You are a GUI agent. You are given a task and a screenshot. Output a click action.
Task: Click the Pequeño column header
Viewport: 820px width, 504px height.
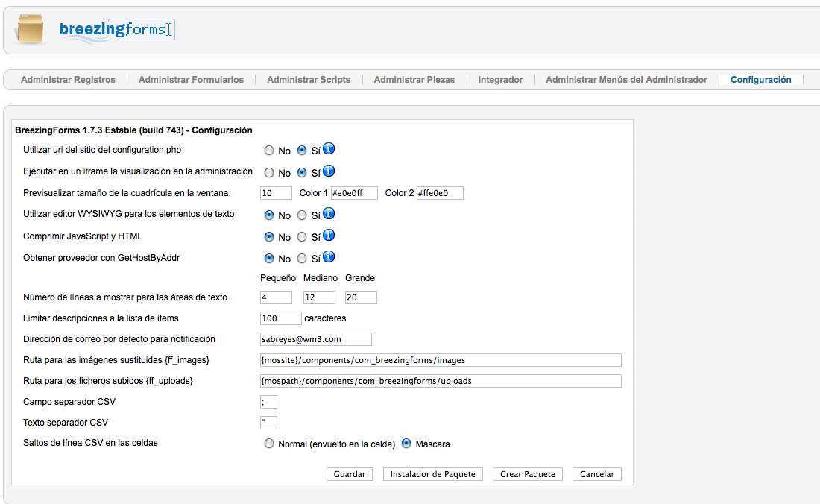coord(278,278)
